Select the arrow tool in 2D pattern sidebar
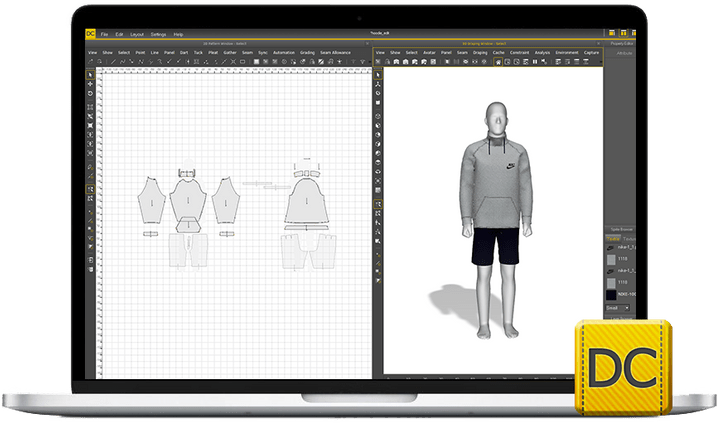This screenshot has height=425, width=720. [x=90, y=74]
